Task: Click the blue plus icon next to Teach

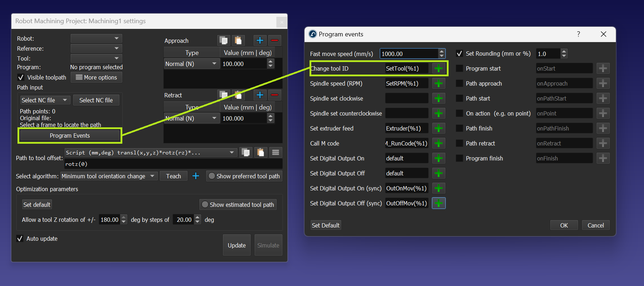Action: click(196, 176)
